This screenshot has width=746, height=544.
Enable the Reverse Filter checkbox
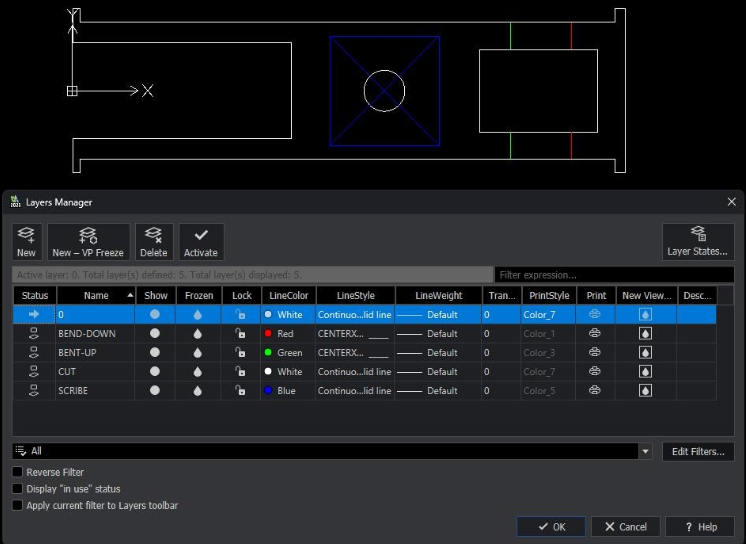pos(18,472)
